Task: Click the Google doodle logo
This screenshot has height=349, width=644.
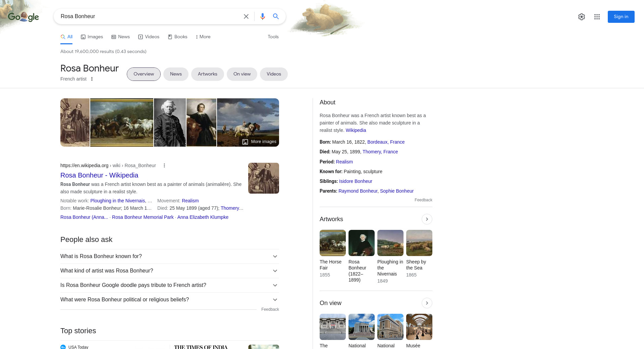Action: coord(23,16)
